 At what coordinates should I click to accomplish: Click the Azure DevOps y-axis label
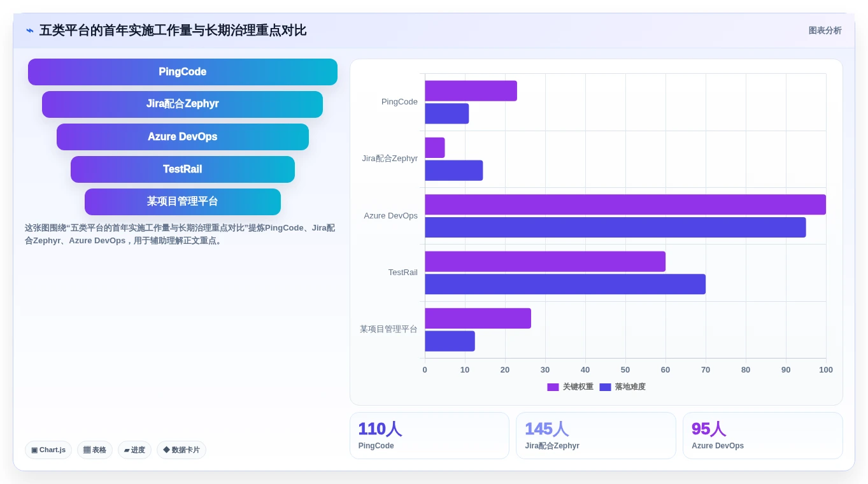point(390,216)
